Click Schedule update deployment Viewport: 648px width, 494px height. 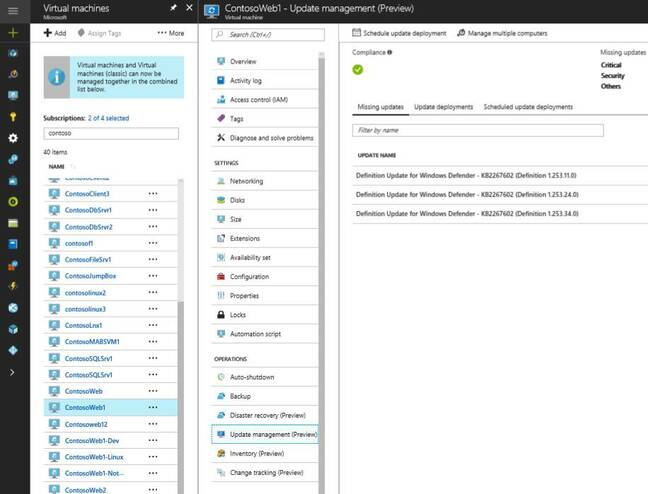(x=399, y=33)
